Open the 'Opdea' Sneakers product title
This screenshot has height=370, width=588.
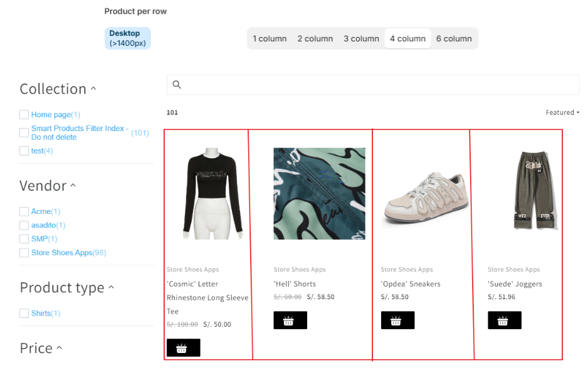coord(410,284)
